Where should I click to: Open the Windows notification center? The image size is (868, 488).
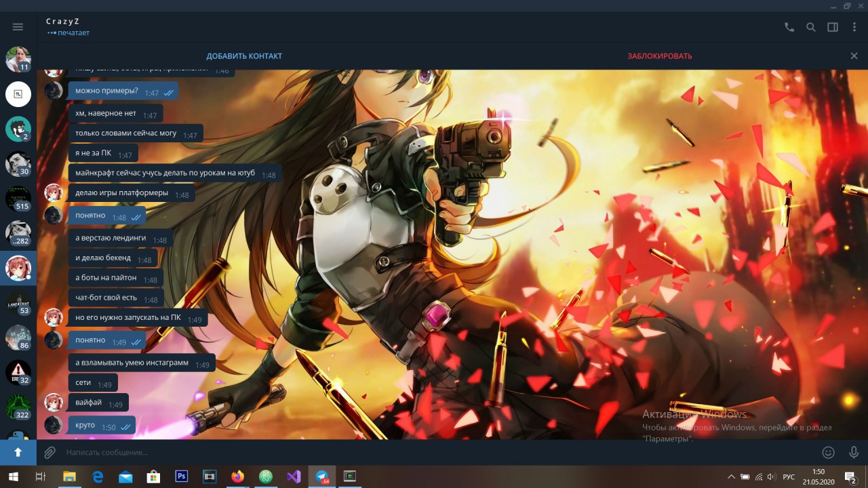coord(850,476)
